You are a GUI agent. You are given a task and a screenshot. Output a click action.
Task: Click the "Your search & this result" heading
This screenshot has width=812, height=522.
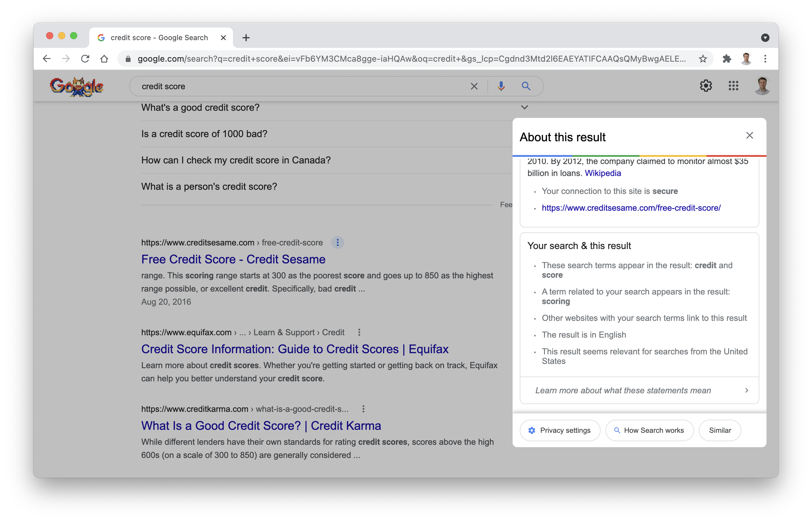pyautogui.click(x=579, y=246)
